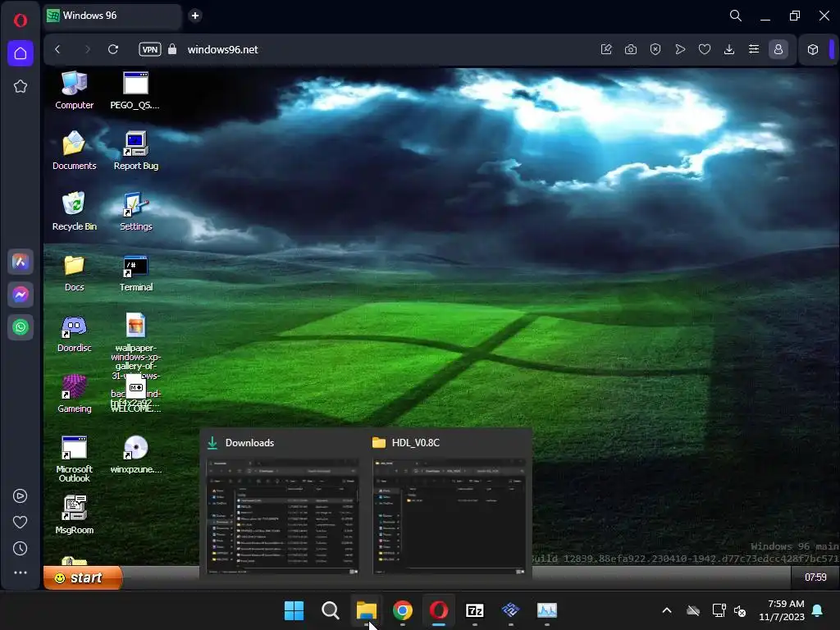The height and width of the screenshot is (630, 840).
Task: Open Messenger in Opera sidebar
Action: (21, 294)
